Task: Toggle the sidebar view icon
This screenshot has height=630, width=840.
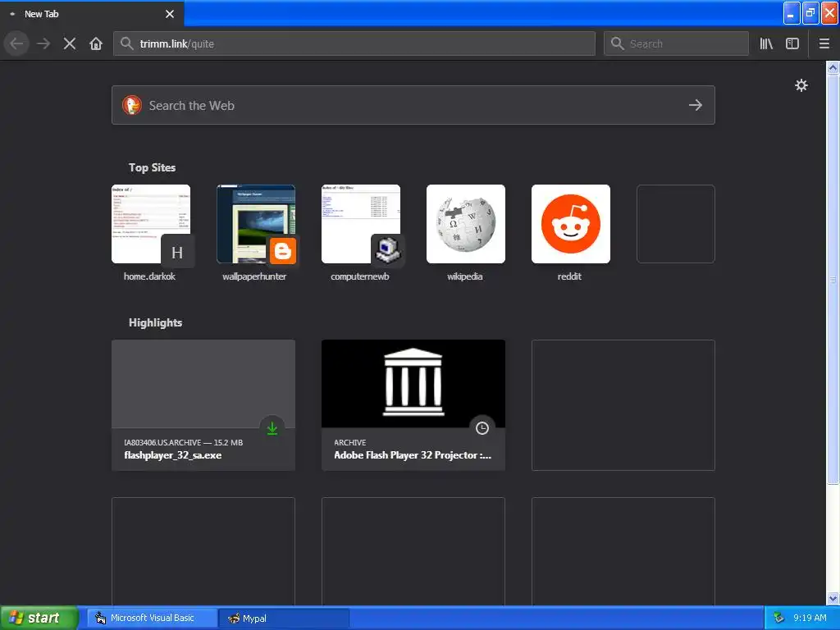Action: click(792, 43)
